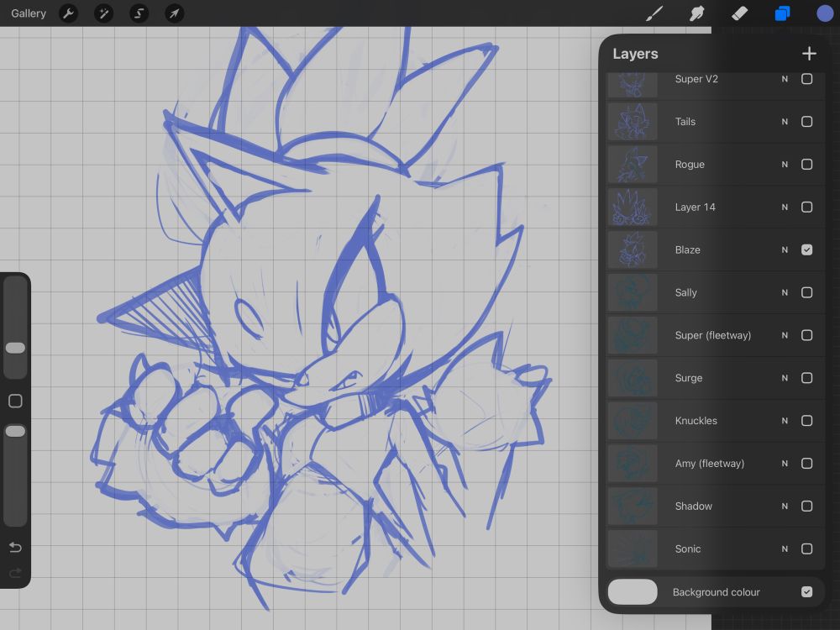
Task: Show the Sally layer
Action: [806, 292]
